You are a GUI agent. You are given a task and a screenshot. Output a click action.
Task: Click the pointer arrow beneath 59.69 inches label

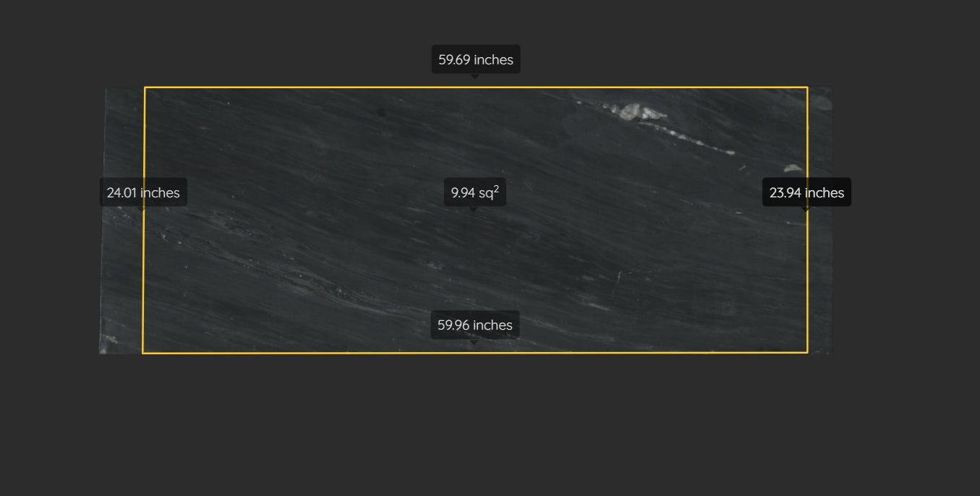pyautogui.click(x=474, y=75)
